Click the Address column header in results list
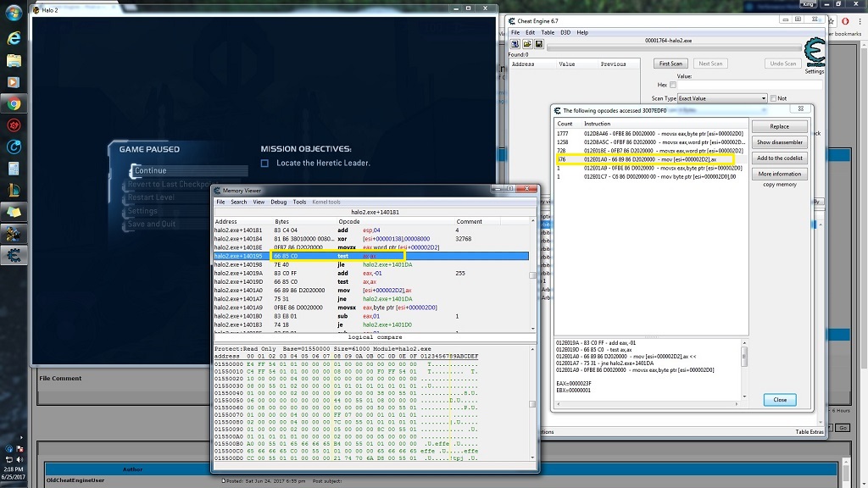 coord(523,64)
